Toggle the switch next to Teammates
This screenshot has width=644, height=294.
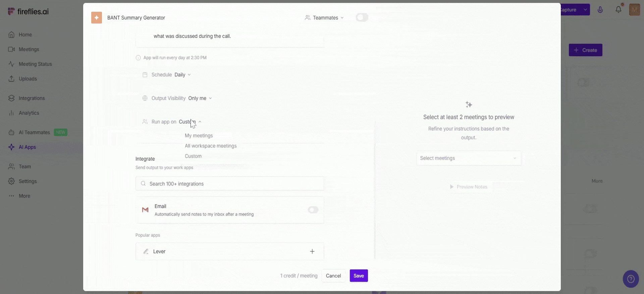(x=362, y=17)
